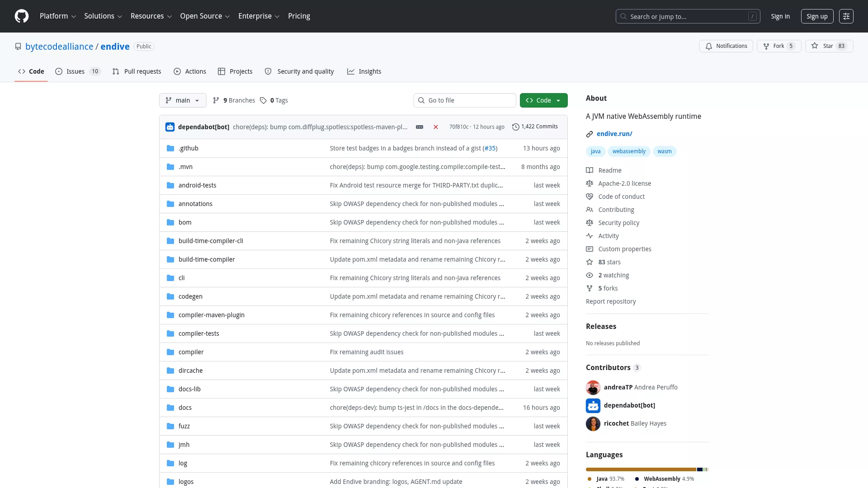The width and height of the screenshot is (868, 488).
Task: Focus the Search or jump to field
Action: tap(688, 16)
